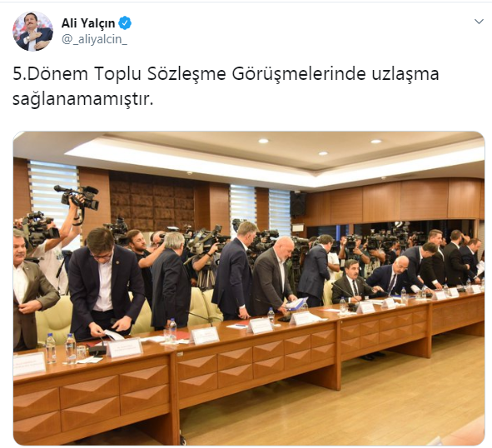This screenshot has width=492, height=448.
Task: Click the brown padded wall panel in the photo
Action: 152,201
